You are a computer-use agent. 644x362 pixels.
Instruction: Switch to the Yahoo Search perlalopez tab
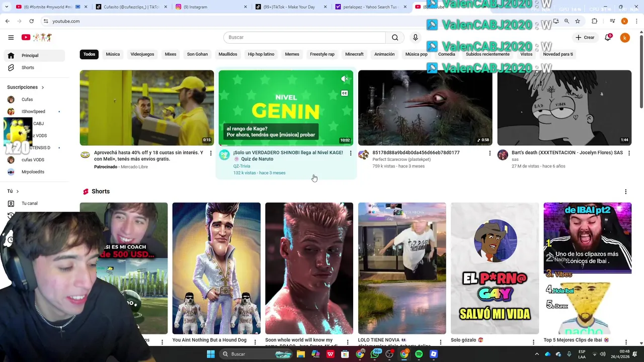pos(370,7)
